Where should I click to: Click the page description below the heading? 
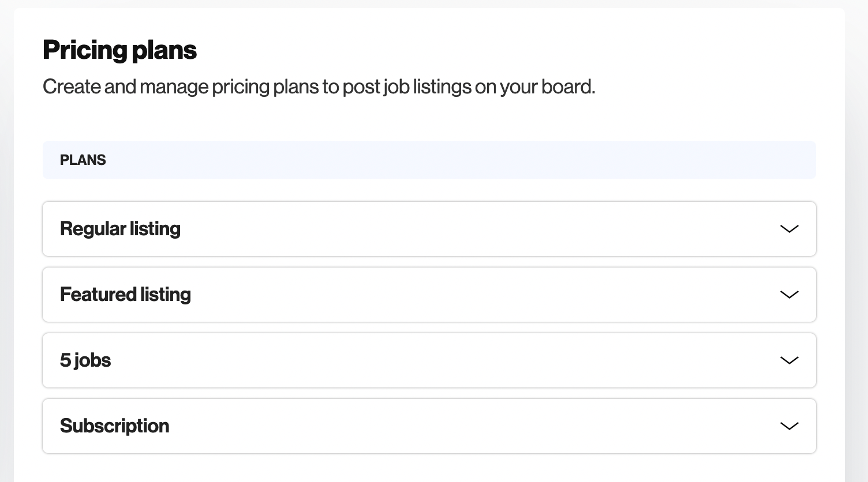319,87
